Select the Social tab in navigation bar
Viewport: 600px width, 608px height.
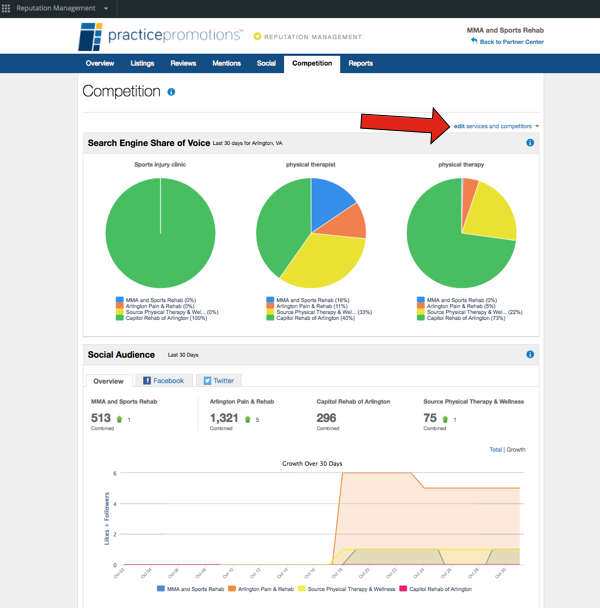(266, 63)
